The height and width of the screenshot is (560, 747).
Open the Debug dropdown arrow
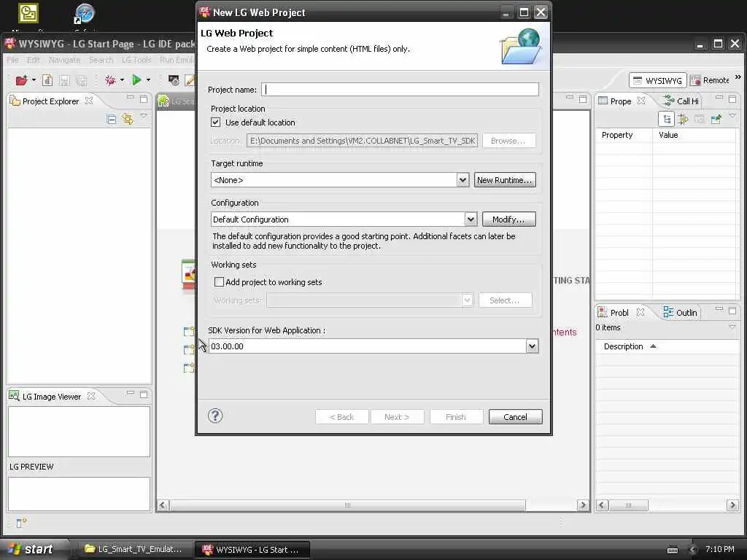[122, 80]
